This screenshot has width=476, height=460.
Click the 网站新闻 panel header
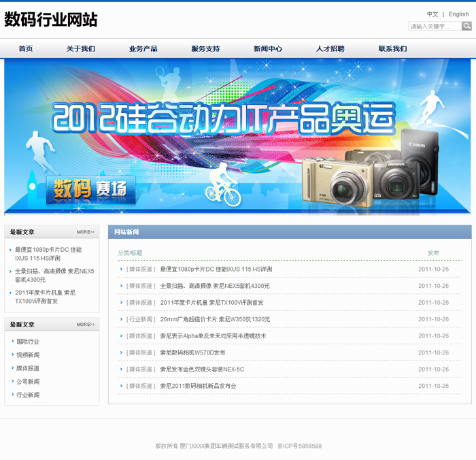(x=290, y=232)
